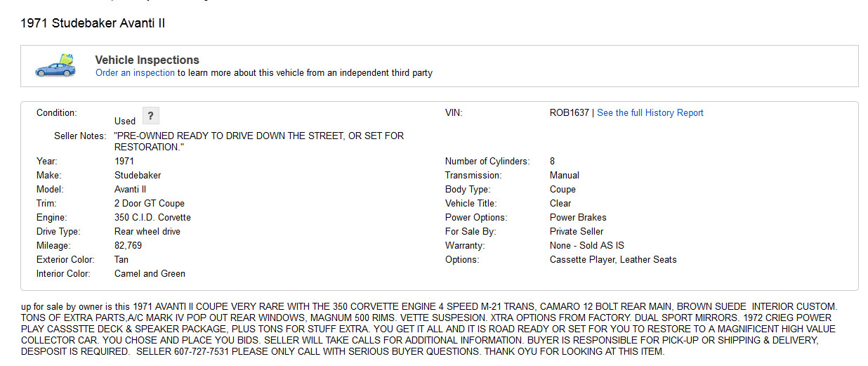Click the Exterior Color value Tan
The width and height of the screenshot is (868, 366).
pos(121,259)
